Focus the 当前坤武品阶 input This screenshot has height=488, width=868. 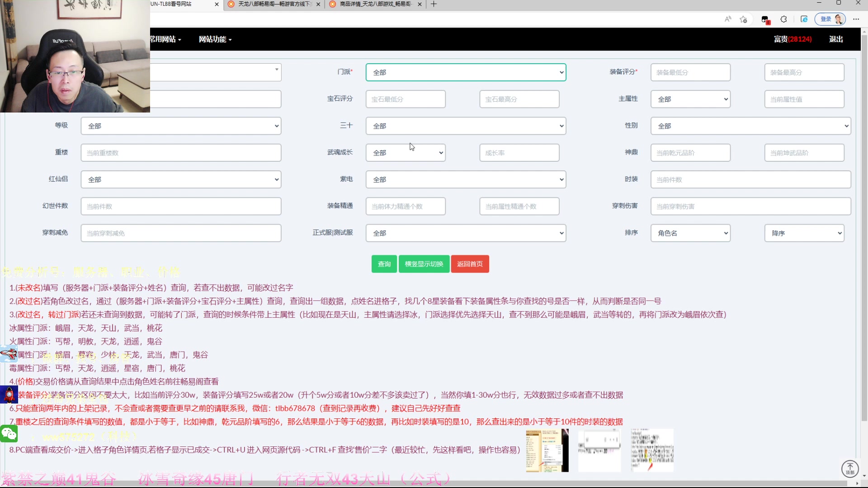[804, 153]
